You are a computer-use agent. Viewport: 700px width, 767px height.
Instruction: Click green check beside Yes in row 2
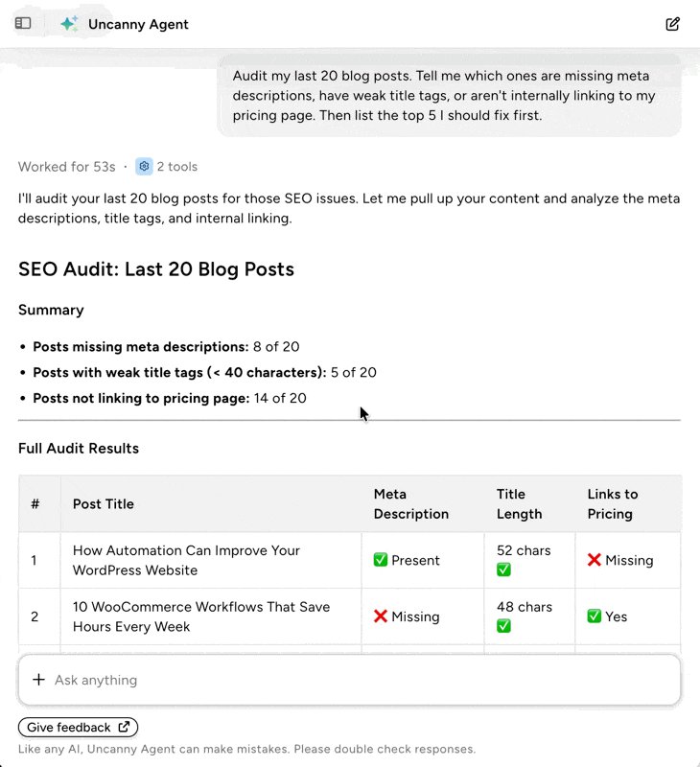click(x=594, y=616)
